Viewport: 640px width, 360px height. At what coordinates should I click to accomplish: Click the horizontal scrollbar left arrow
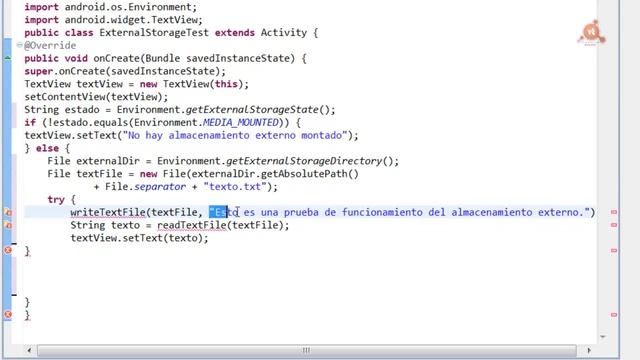click(29, 350)
